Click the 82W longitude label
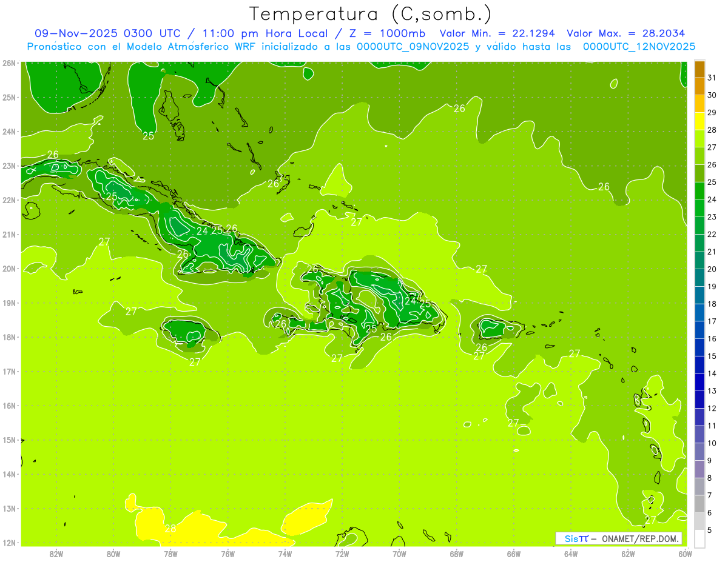Image resolution: width=728 pixels, height=562 pixels. coord(56,554)
